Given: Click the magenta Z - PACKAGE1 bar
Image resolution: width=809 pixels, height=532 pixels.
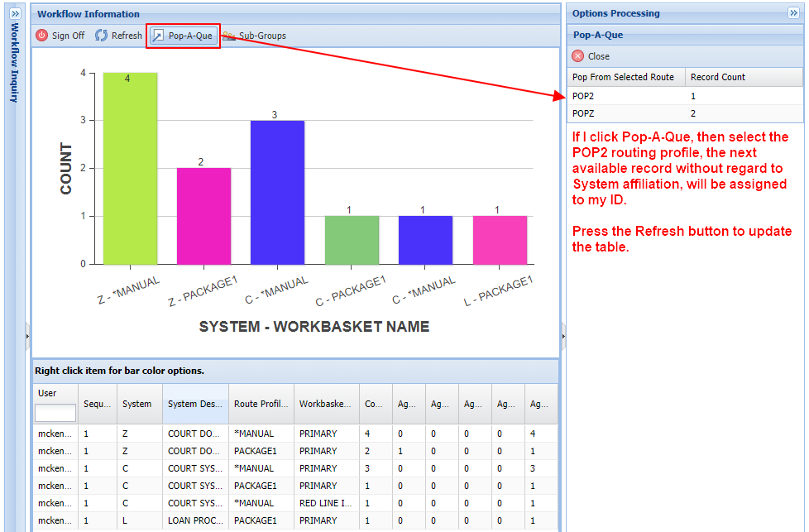Looking at the screenshot, I should pos(203,216).
